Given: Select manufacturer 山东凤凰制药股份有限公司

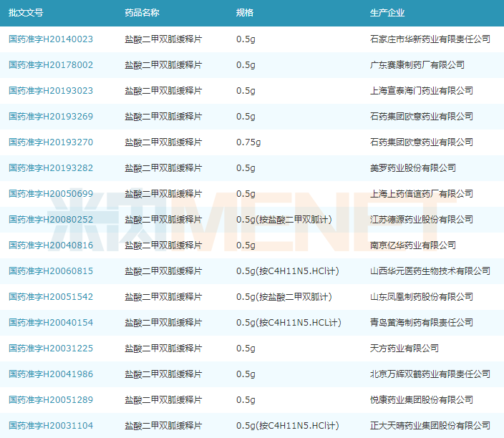Looking at the screenshot, I should pos(422,296).
